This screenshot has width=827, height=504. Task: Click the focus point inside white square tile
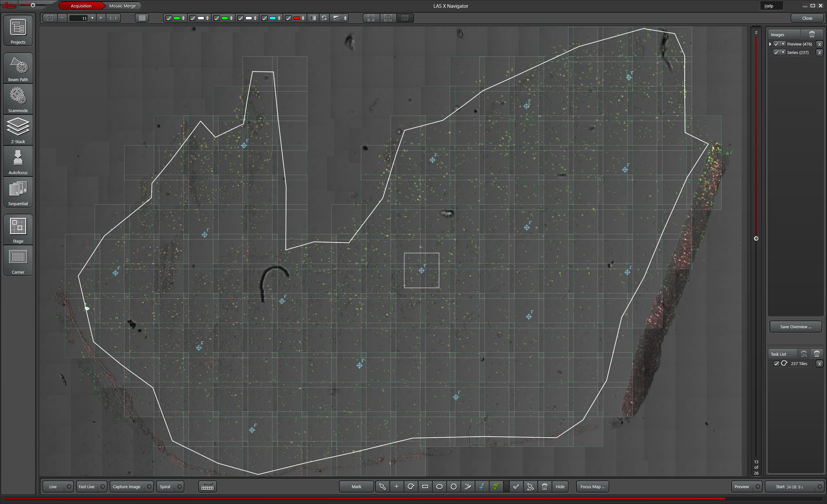(x=422, y=270)
